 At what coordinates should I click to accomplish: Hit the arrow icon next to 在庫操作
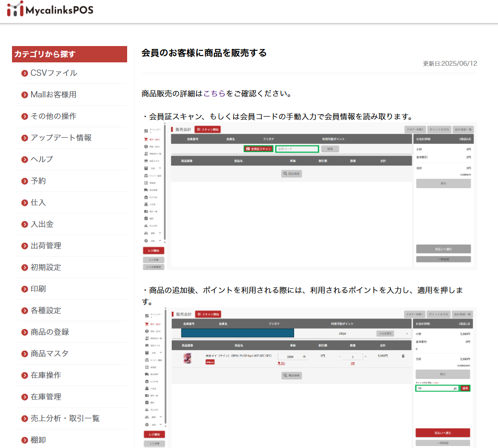coord(25,376)
